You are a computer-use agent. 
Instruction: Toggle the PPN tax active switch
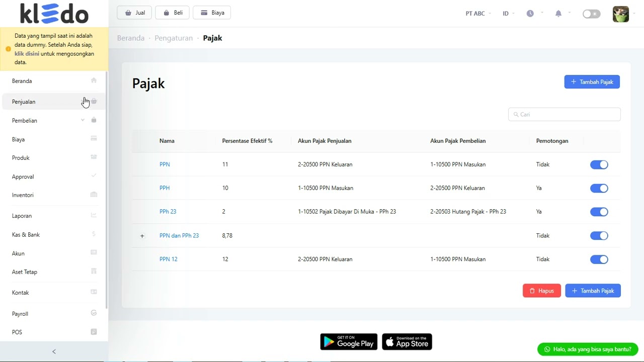coord(599,164)
